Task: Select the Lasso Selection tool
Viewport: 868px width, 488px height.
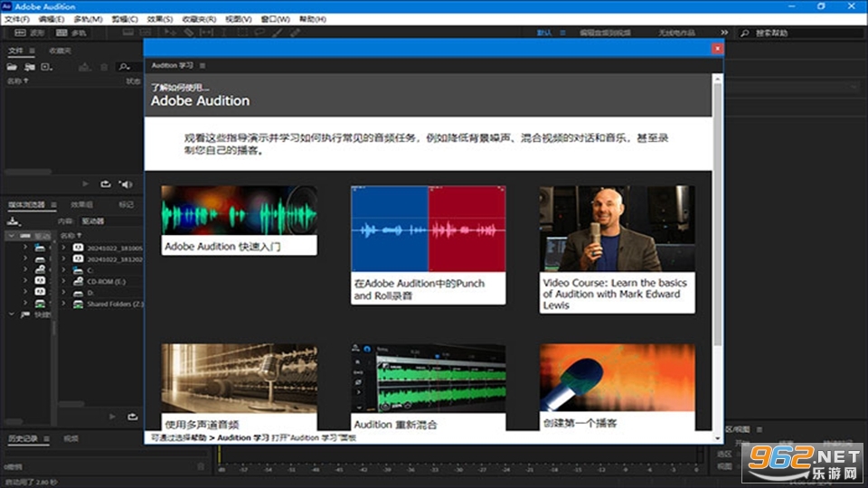Action: (x=259, y=33)
